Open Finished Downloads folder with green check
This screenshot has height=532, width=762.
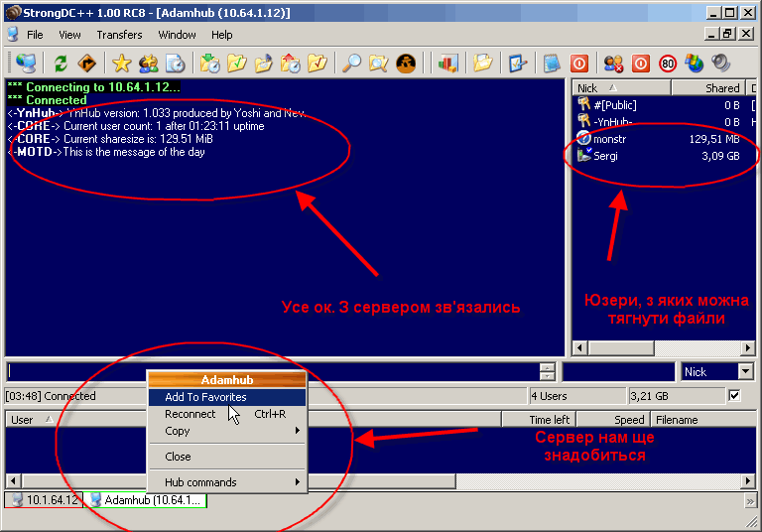click(237, 64)
